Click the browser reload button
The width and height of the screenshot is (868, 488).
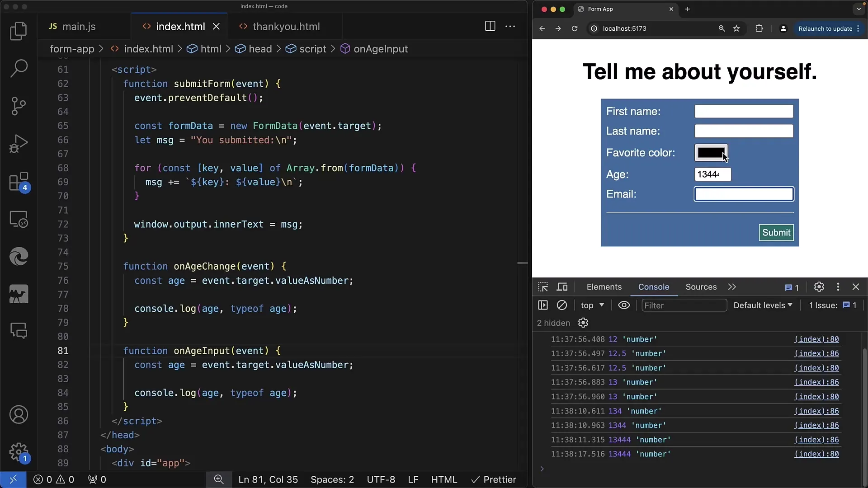pyautogui.click(x=575, y=28)
